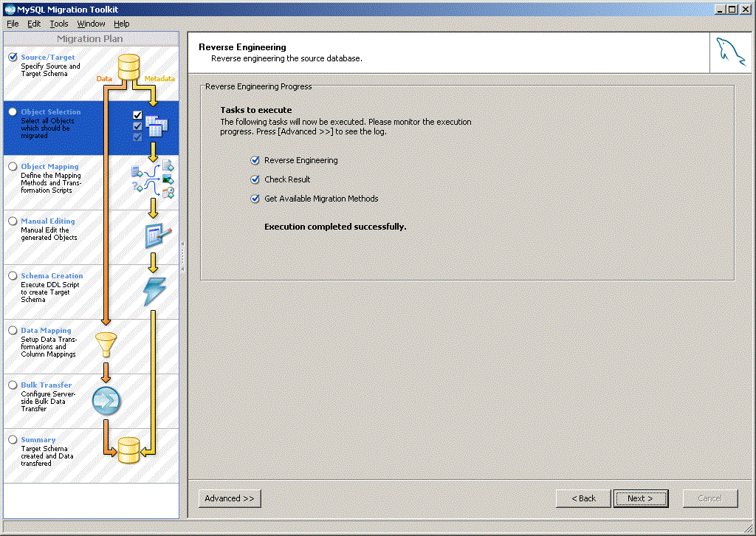Select the Summary step radio button

point(13,439)
